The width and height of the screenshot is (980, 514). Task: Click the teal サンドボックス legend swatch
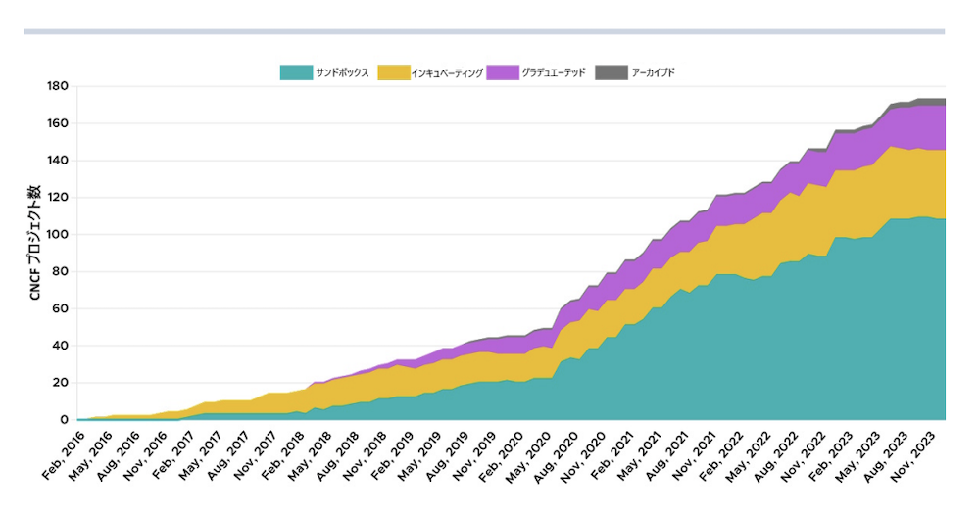(x=296, y=72)
